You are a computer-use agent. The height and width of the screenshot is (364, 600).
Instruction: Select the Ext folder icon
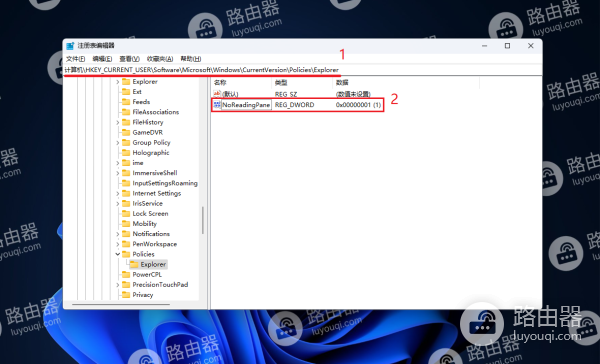pyautogui.click(x=126, y=92)
